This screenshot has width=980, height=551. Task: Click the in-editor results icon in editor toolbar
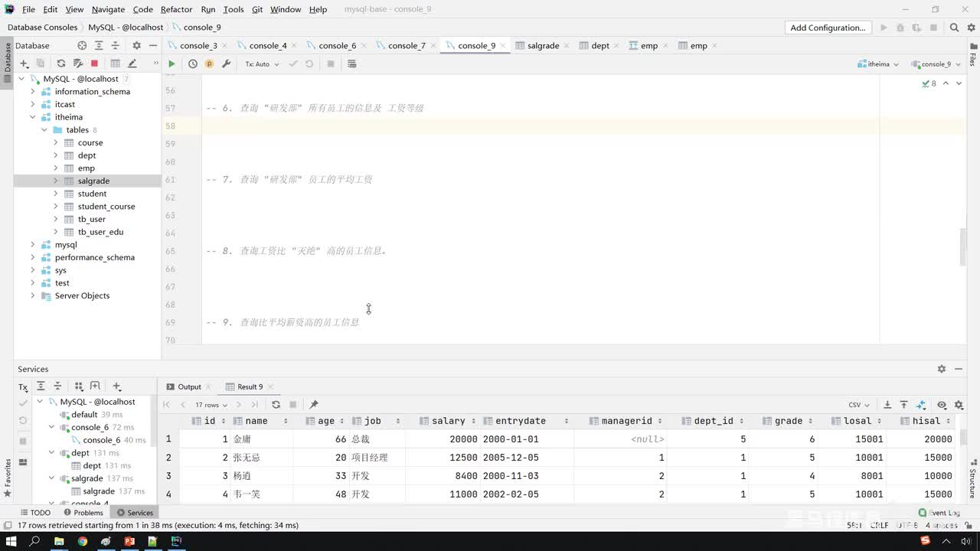[352, 64]
